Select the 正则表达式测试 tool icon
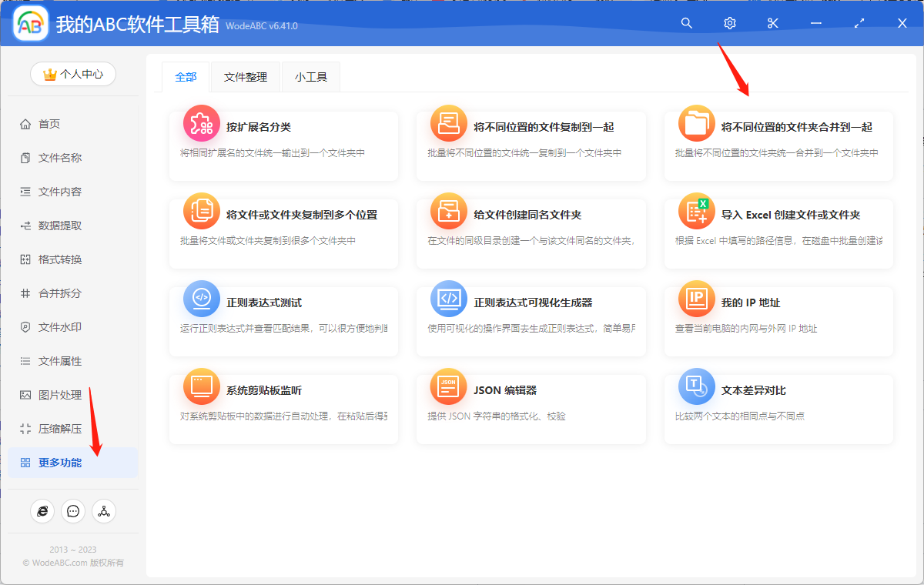Screen dimensions: 924x585 (201, 299)
